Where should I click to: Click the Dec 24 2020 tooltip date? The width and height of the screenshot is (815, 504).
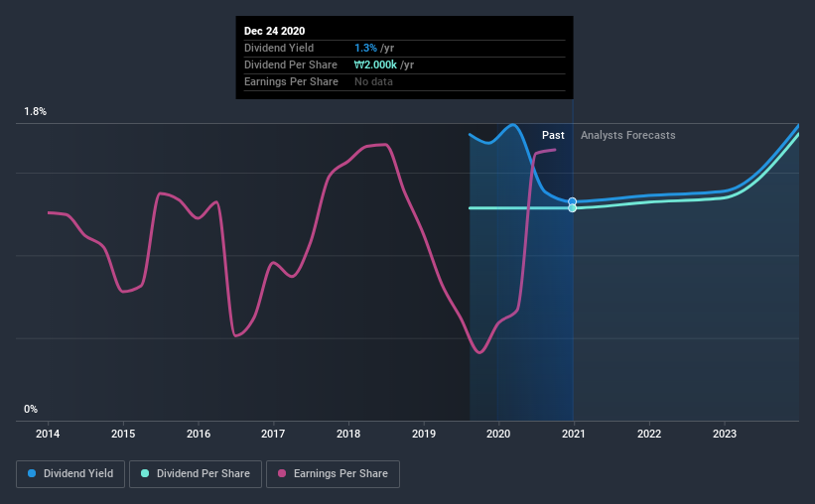[x=274, y=31]
